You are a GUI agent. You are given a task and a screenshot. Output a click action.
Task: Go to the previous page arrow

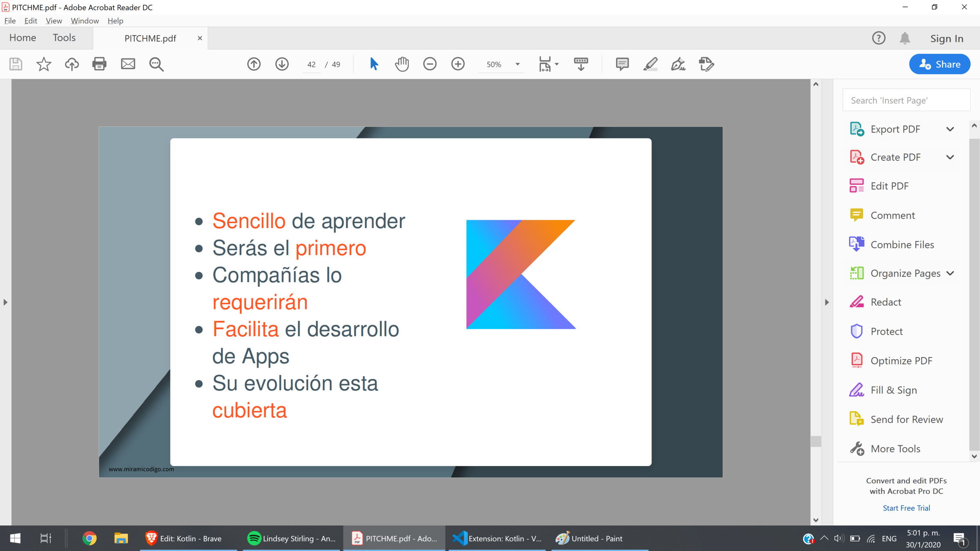pos(254,64)
